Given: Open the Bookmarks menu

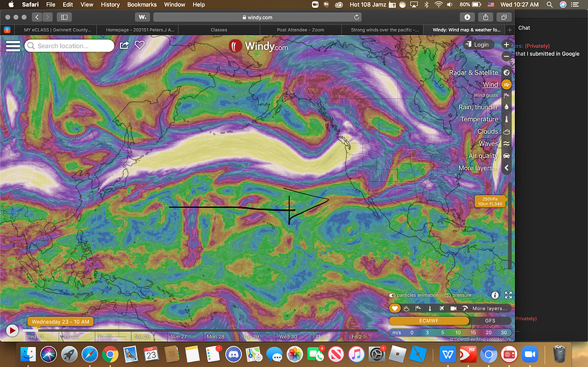Looking at the screenshot, I should click(x=142, y=4).
